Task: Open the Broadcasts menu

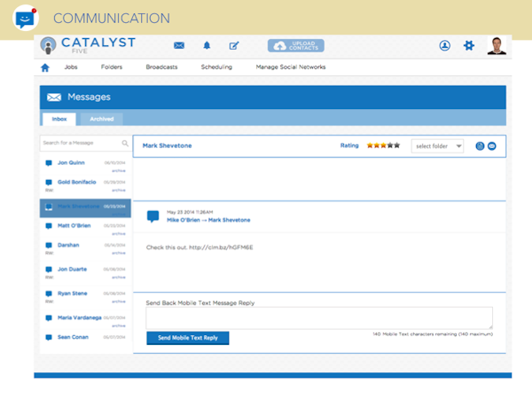Action: tap(162, 67)
